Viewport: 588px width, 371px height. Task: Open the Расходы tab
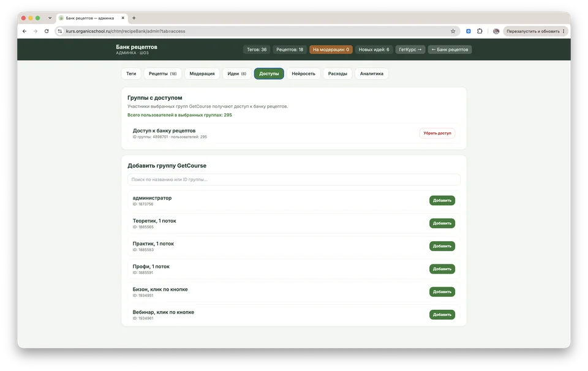coord(337,73)
